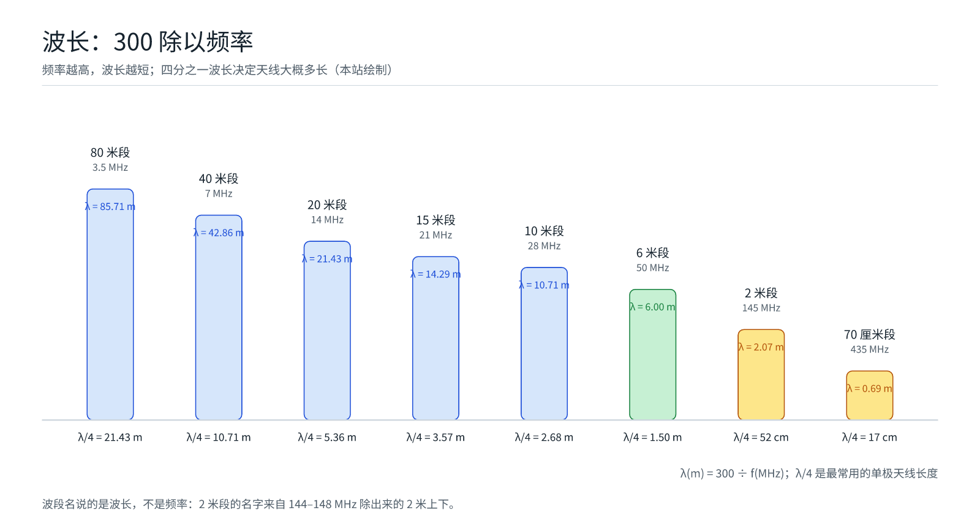Image resolution: width=980 pixels, height=532 pixels.
Task: Select the λ = 21.43 m bar
Action: (x=327, y=331)
